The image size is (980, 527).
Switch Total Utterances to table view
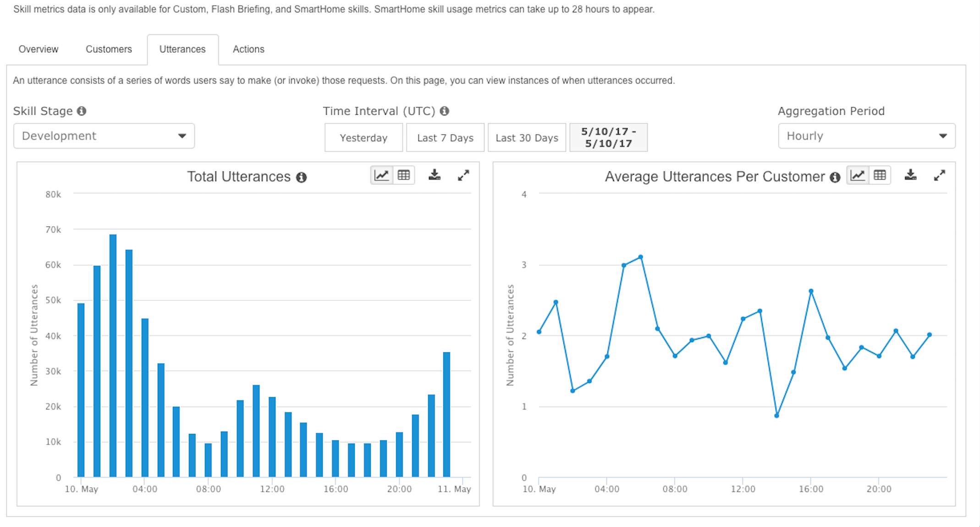404,175
